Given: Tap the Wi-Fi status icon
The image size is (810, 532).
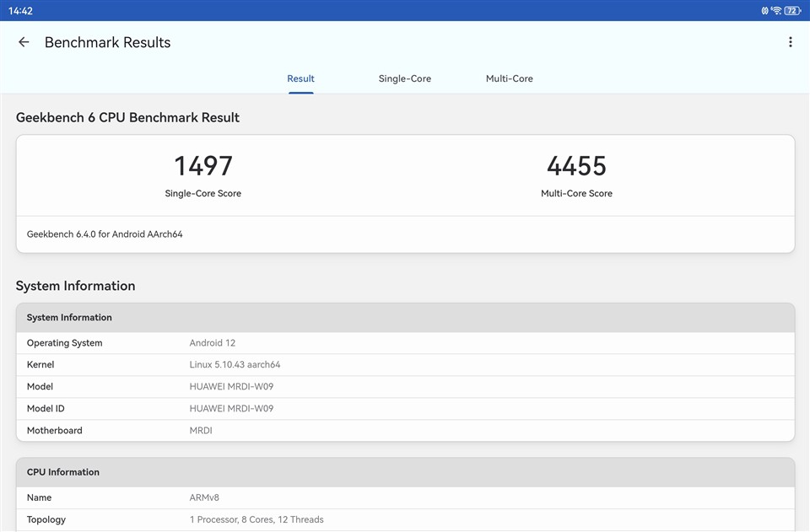Looking at the screenshot, I should [x=776, y=11].
